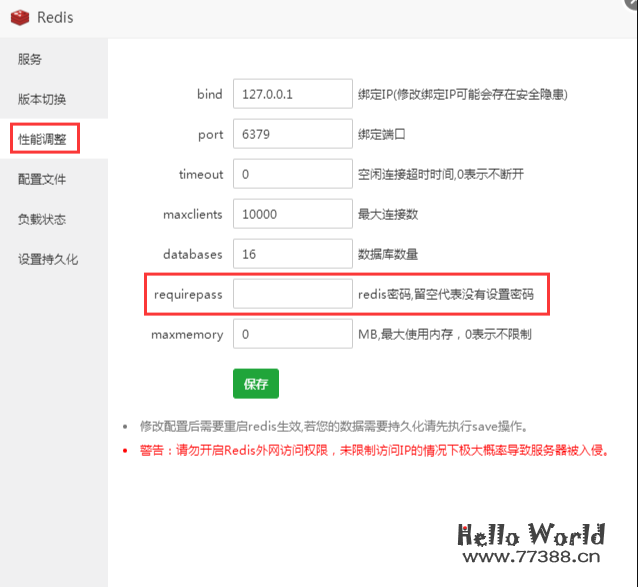The height and width of the screenshot is (587, 638).
Task: Click the redis密码 hint text
Action: [446, 294]
